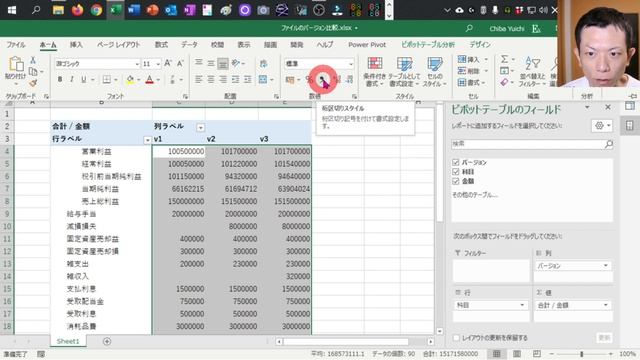Click the AutoSum sigma icon

tap(504, 59)
